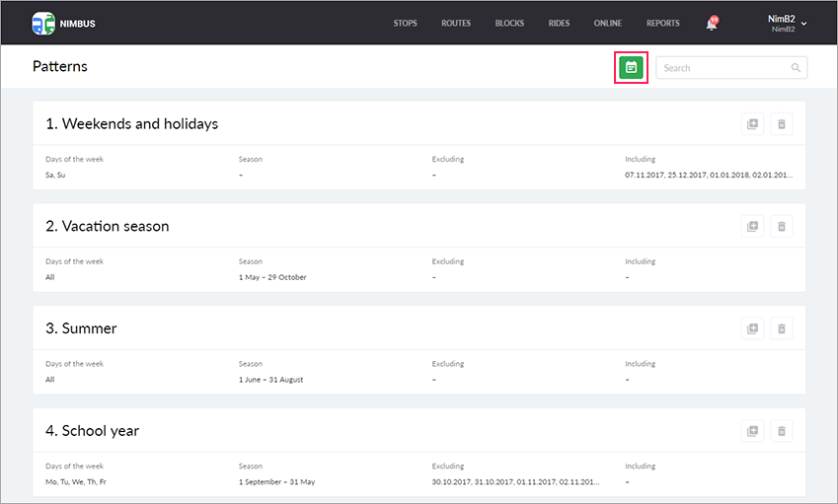Delete the Summer pattern
The width and height of the screenshot is (838, 504).
(x=782, y=328)
